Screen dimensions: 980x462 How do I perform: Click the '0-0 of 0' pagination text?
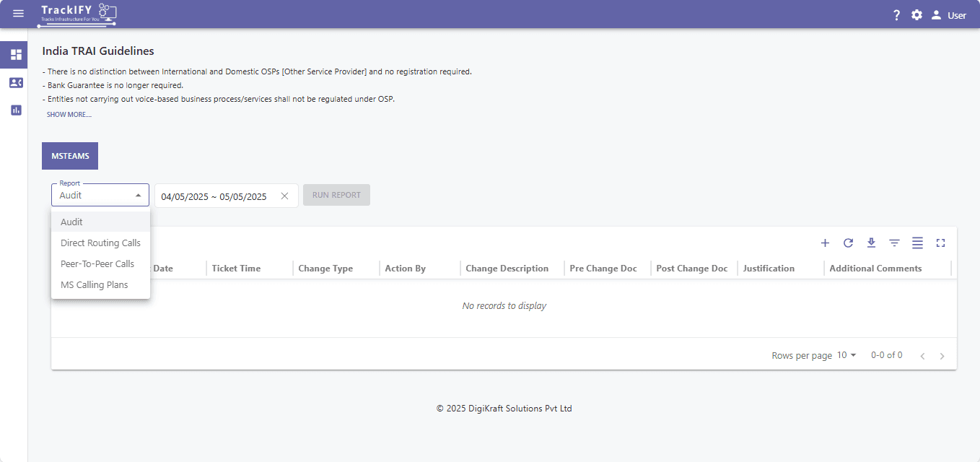[x=886, y=355]
